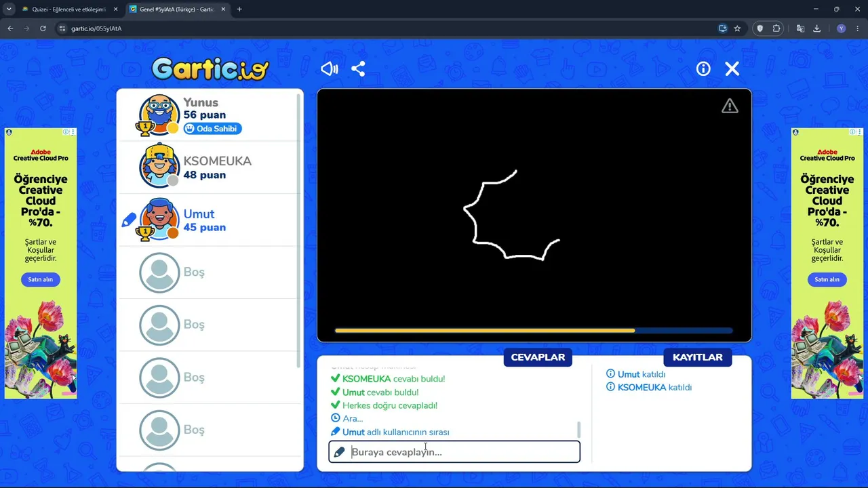Click the player list scrollbar

coord(299,230)
